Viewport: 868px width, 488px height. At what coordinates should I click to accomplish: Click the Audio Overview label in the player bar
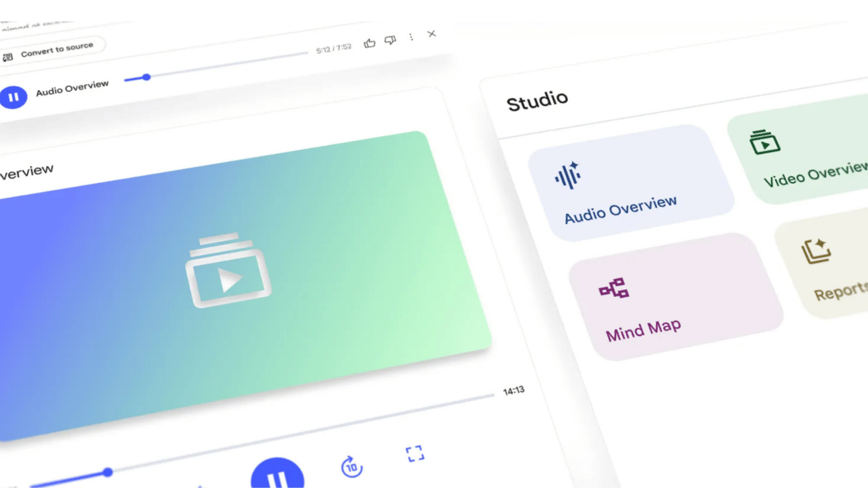click(72, 88)
